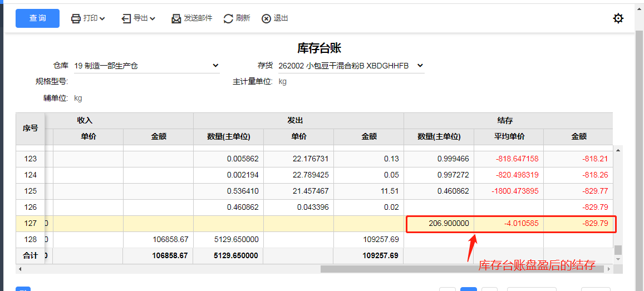Click the 结存 group header
The width and height of the screenshot is (644, 291).
tap(508, 121)
